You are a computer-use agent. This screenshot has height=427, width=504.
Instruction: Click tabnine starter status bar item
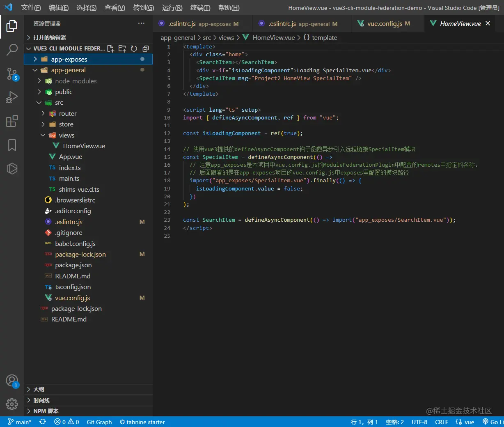coord(142,422)
